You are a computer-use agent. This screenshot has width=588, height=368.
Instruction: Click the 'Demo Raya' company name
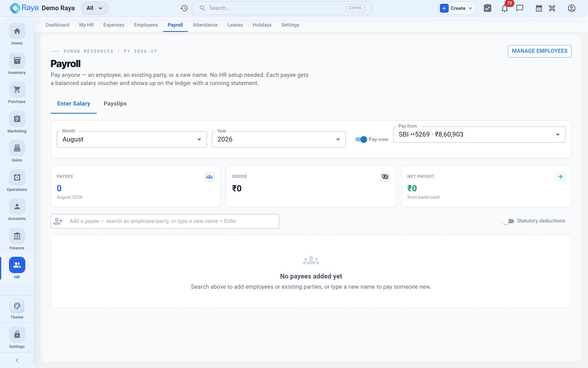point(58,8)
